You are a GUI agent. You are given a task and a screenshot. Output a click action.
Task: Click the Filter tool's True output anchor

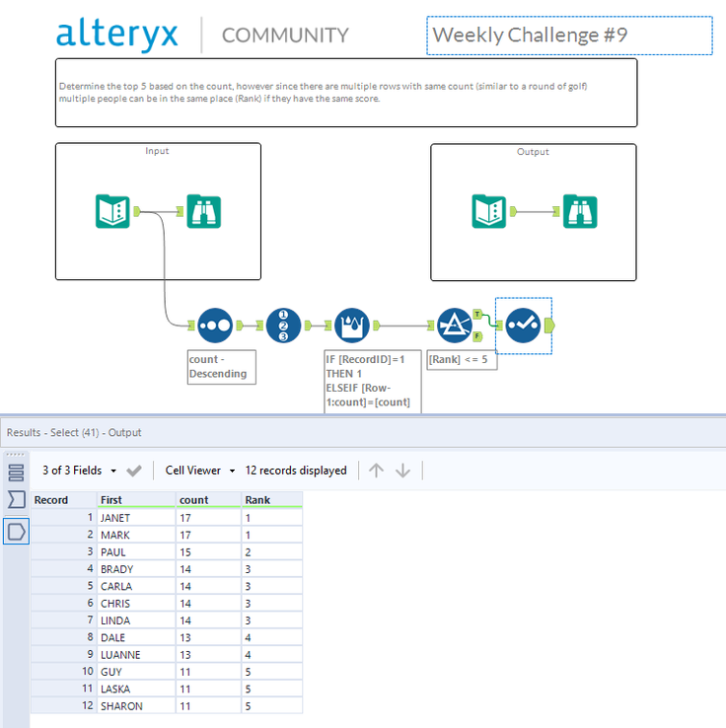point(477,315)
